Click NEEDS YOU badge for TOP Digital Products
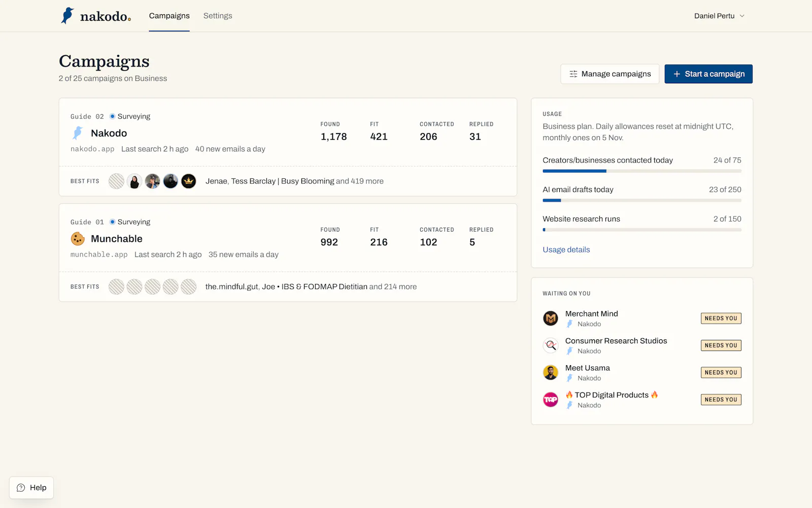This screenshot has width=812, height=508. 721,400
